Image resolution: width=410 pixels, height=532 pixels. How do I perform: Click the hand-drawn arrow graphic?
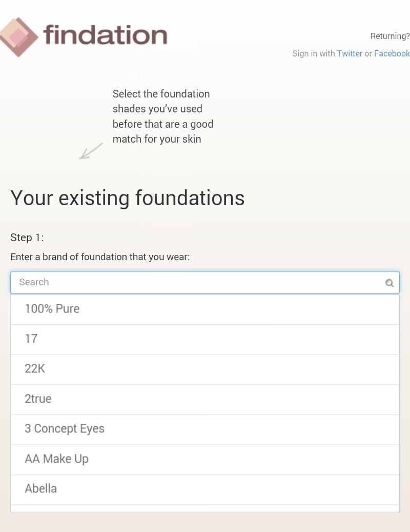(91, 151)
